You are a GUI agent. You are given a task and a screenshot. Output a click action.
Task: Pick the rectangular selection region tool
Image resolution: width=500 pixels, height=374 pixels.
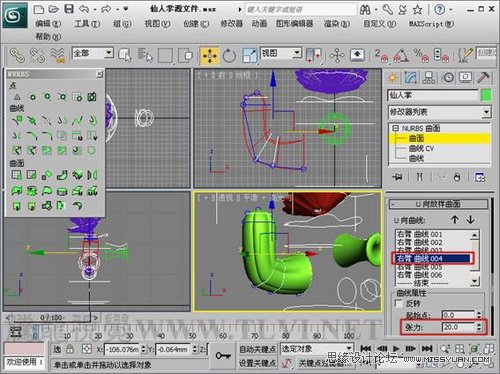(x=165, y=55)
